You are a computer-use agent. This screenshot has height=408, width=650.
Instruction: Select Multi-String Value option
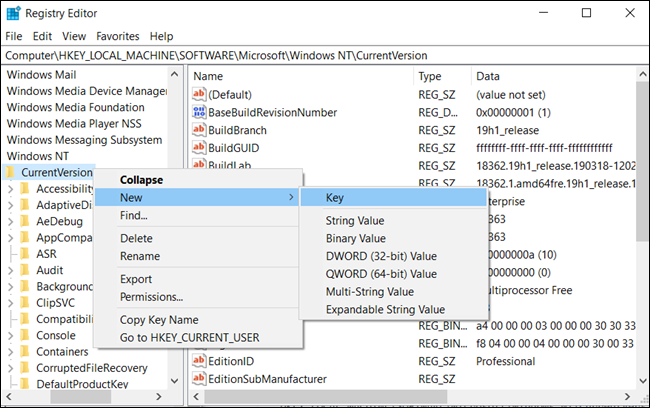(x=393, y=292)
